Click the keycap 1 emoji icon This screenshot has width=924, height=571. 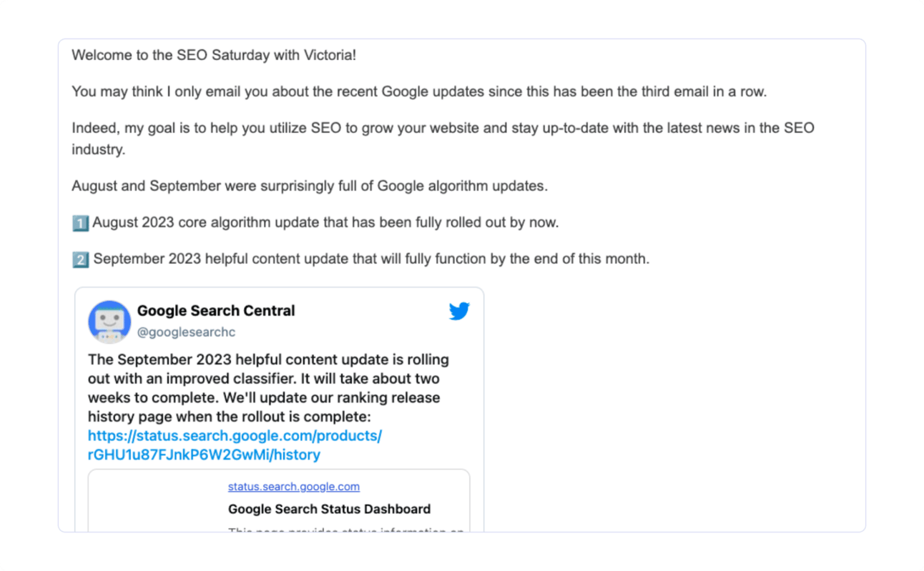[80, 223]
